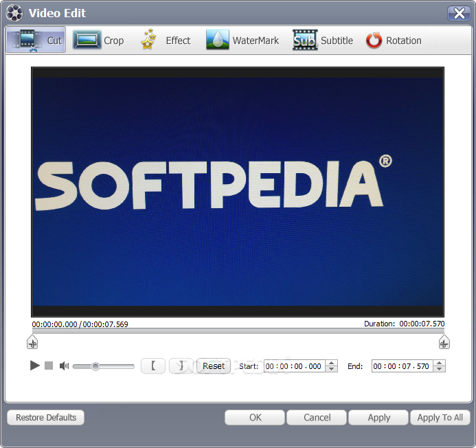Open the Subtitle tab

tap(322, 40)
